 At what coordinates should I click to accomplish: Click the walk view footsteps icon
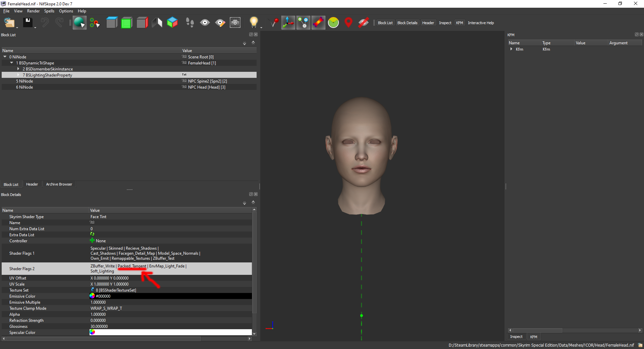pos(190,23)
